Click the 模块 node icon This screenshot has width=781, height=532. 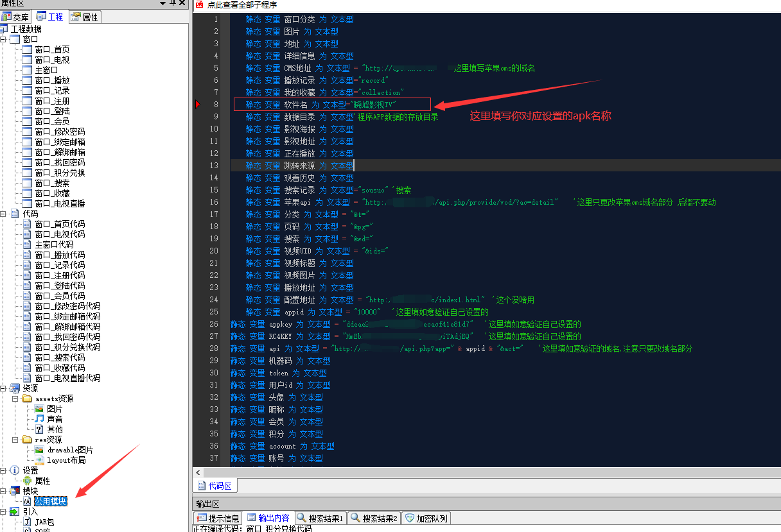pyautogui.click(x=15, y=491)
